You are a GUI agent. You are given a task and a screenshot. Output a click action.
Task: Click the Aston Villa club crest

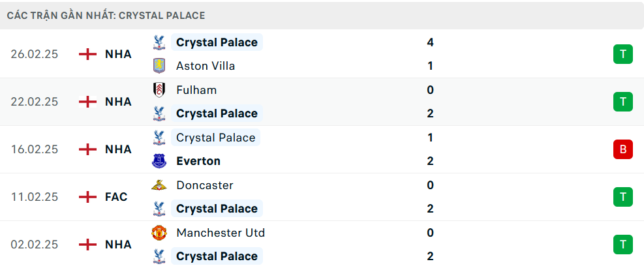pyautogui.click(x=158, y=66)
